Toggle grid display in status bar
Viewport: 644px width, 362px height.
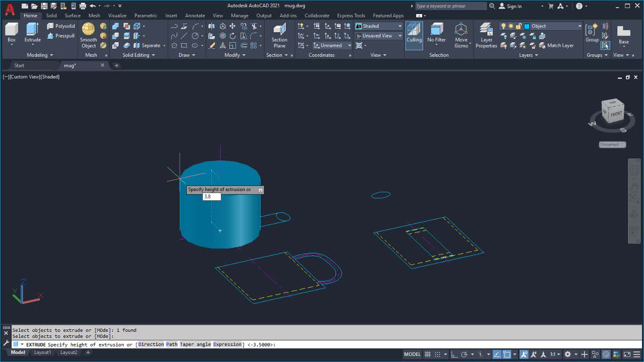click(x=427, y=354)
